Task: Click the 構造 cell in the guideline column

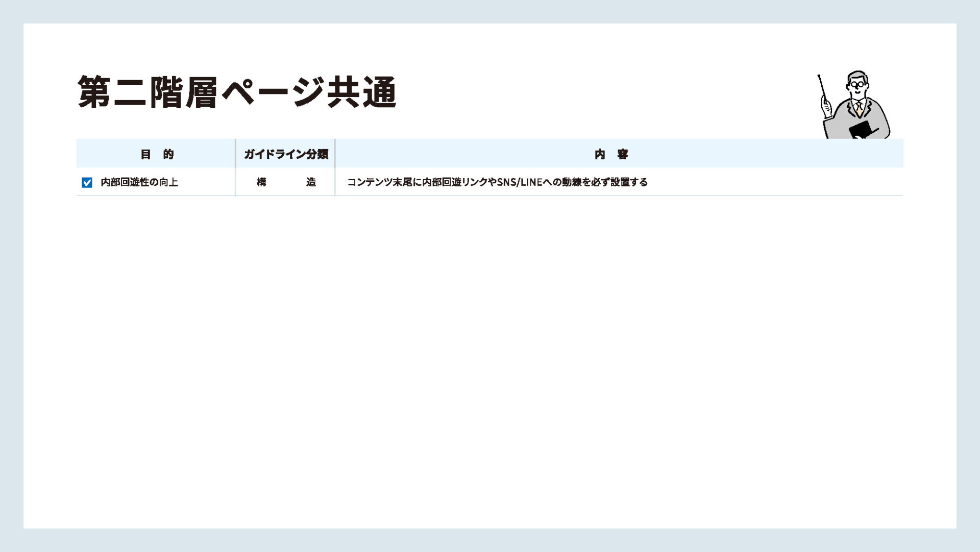Action: [285, 182]
